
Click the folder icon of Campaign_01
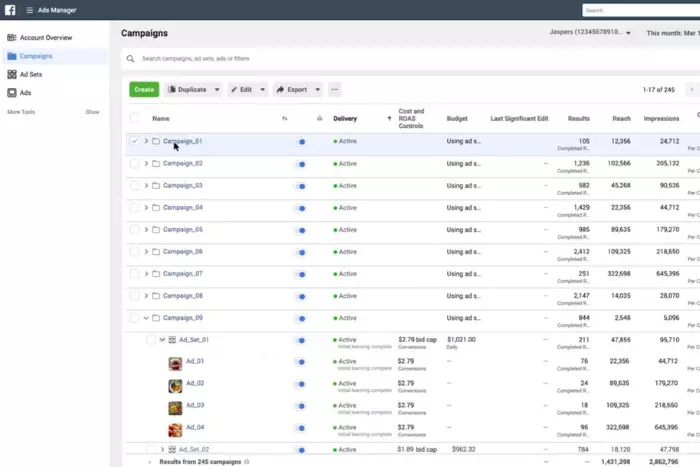[156, 141]
